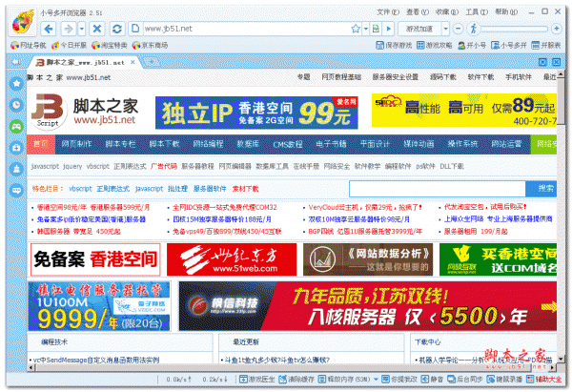Click the restore icon on tab bar right
This screenshot has height=392, width=572.
542,62
